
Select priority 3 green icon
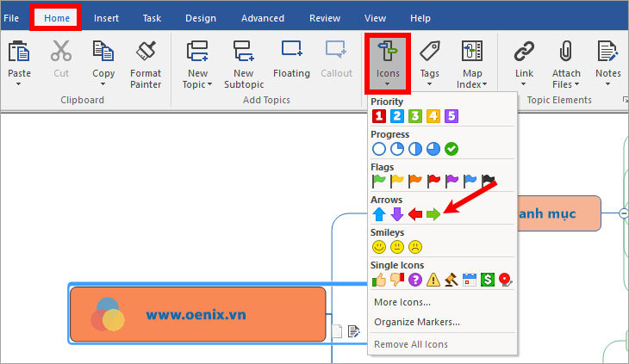tap(414, 116)
